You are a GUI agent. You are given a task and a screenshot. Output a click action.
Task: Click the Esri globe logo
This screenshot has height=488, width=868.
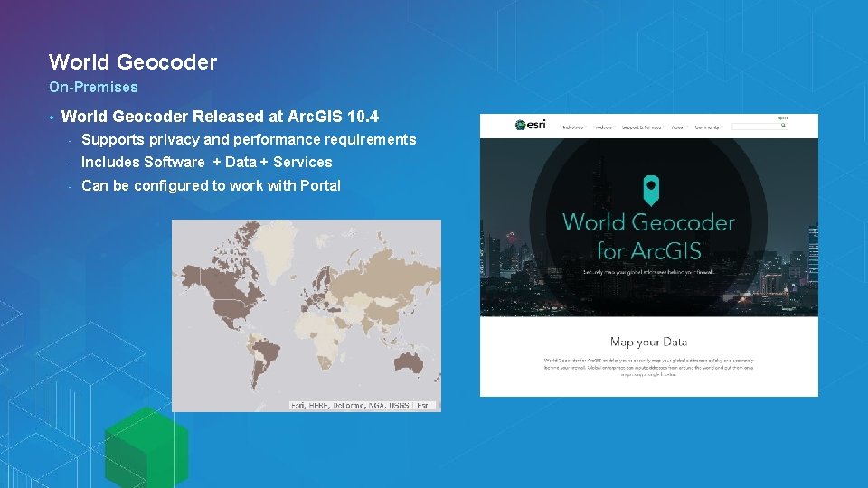point(531,125)
